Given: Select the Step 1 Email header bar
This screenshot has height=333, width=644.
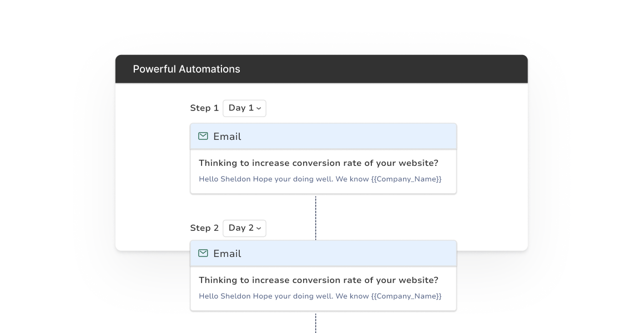Looking at the screenshot, I should coord(323,137).
